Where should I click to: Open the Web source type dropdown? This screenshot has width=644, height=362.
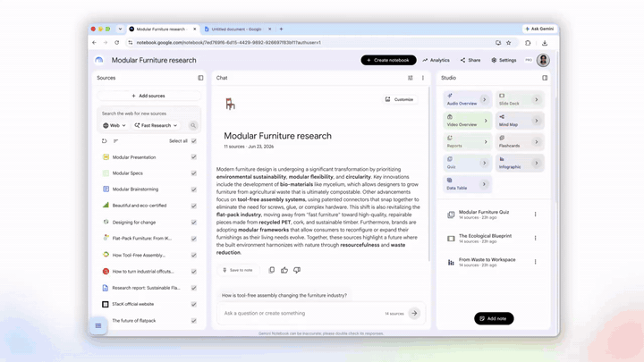[x=114, y=126]
